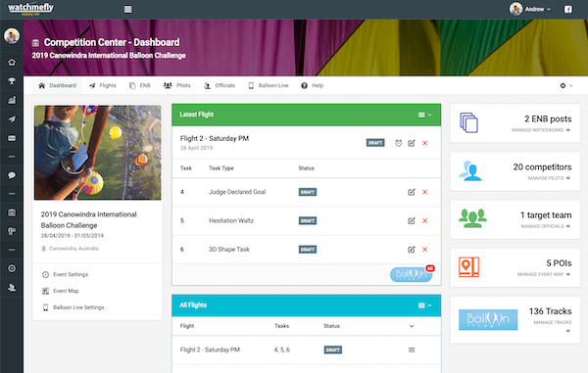The width and height of the screenshot is (588, 373).
Task: Open the settings gear dropdown
Action: tap(566, 86)
